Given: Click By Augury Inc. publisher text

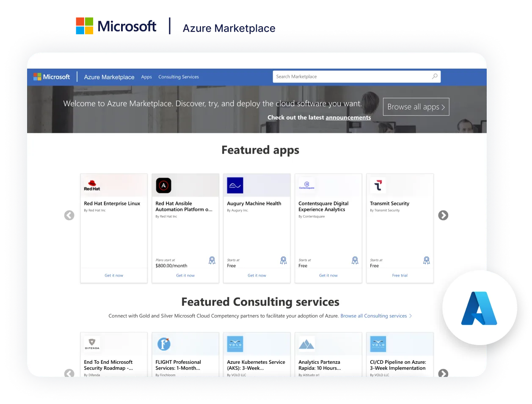Looking at the screenshot, I should coord(237,210).
